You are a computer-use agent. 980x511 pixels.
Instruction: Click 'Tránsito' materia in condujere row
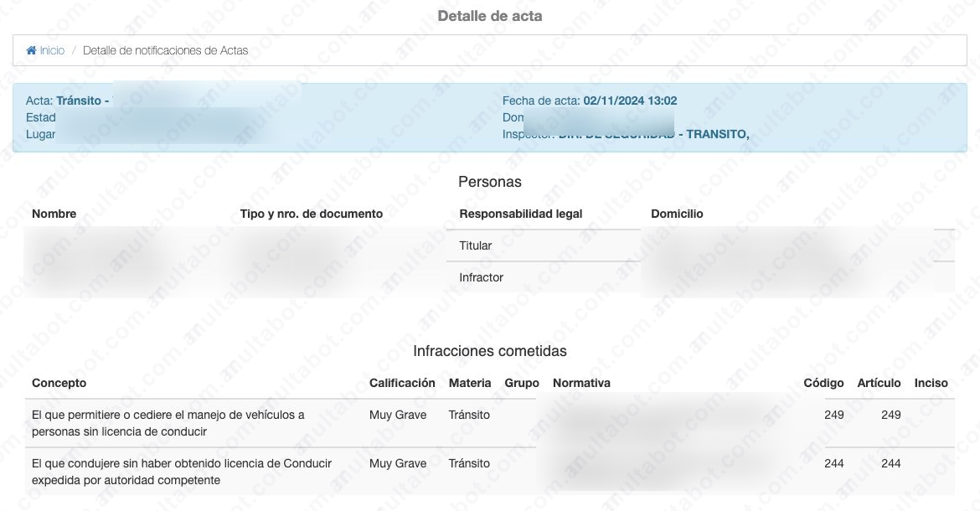(x=469, y=463)
